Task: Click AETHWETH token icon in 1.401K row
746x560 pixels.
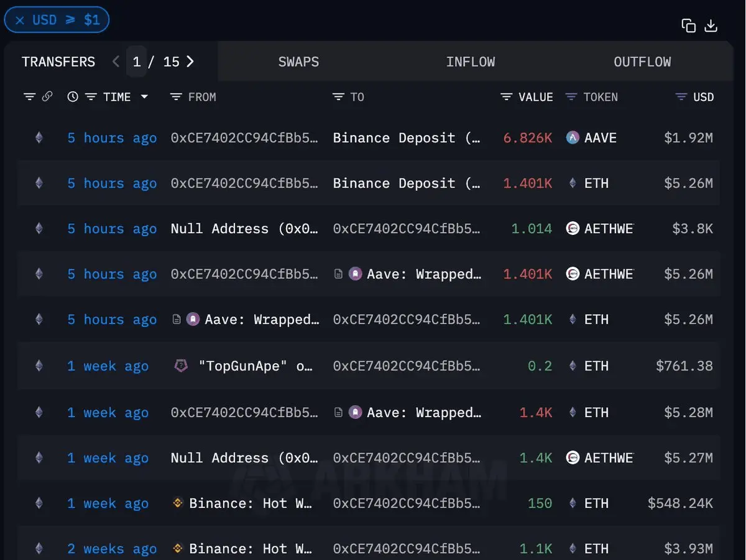Action: (573, 274)
